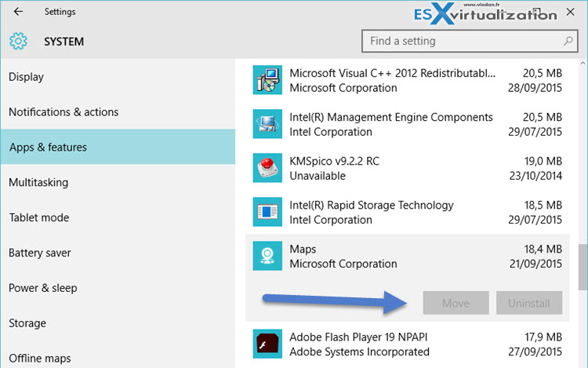Open Power & sleep settings
The height and width of the screenshot is (368, 588).
pyautogui.click(x=118, y=288)
